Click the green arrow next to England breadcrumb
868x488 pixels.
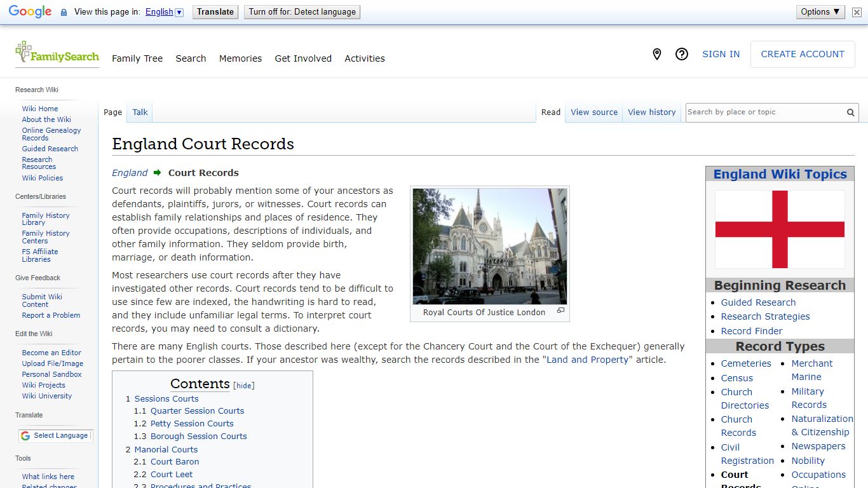click(x=158, y=173)
